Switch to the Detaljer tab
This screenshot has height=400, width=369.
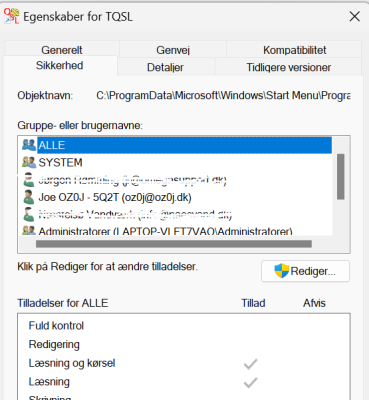(165, 67)
